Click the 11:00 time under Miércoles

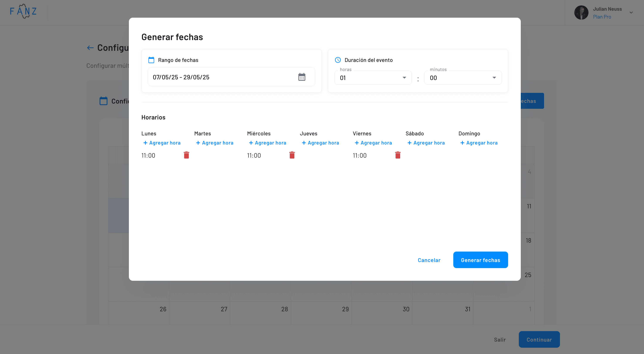254,155
